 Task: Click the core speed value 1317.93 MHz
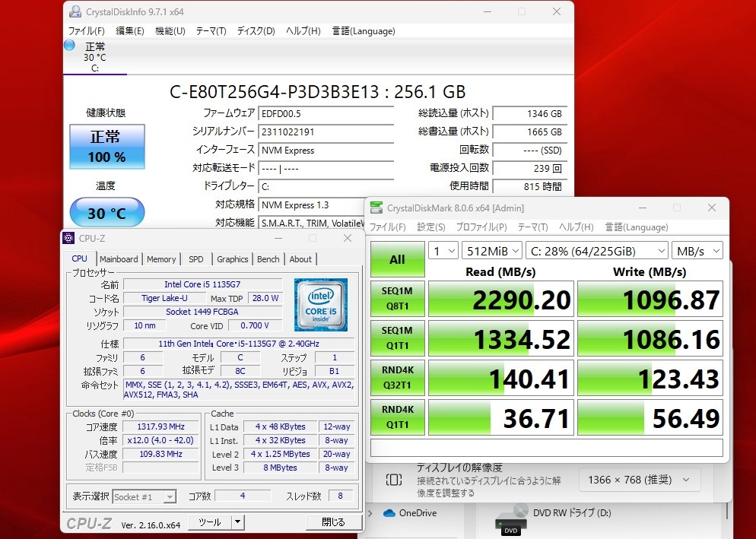(160, 426)
